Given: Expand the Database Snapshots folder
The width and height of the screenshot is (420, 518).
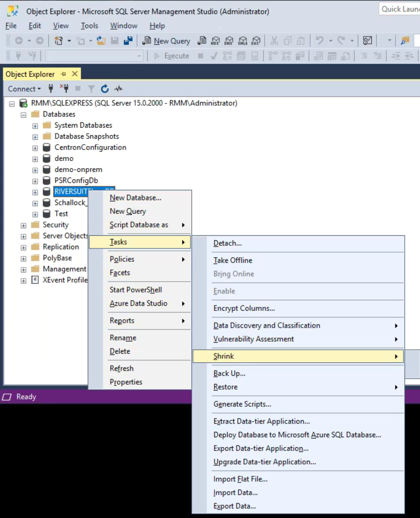Looking at the screenshot, I should pos(35,137).
